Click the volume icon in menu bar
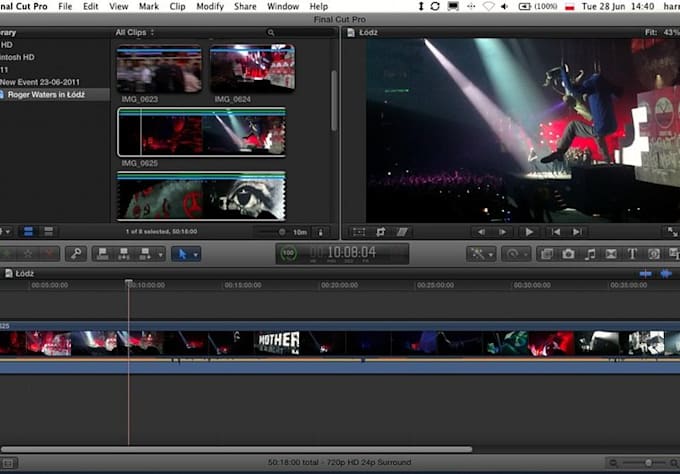 click(505, 7)
